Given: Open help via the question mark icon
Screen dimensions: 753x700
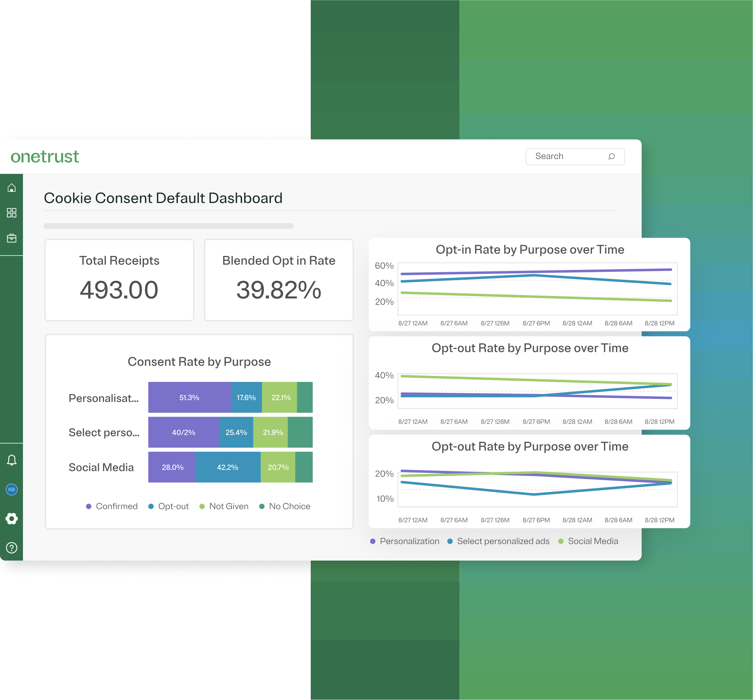Looking at the screenshot, I should (x=12, y=547).
